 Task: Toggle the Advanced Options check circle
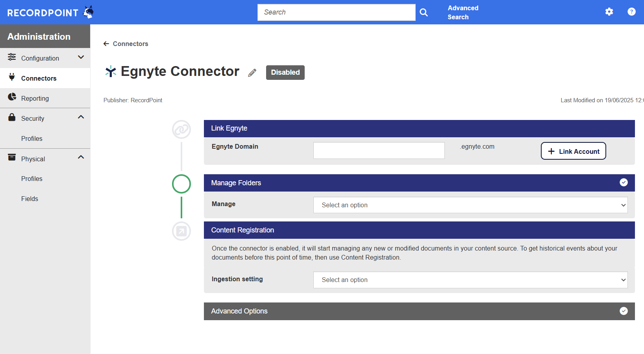tap(624, 311)
